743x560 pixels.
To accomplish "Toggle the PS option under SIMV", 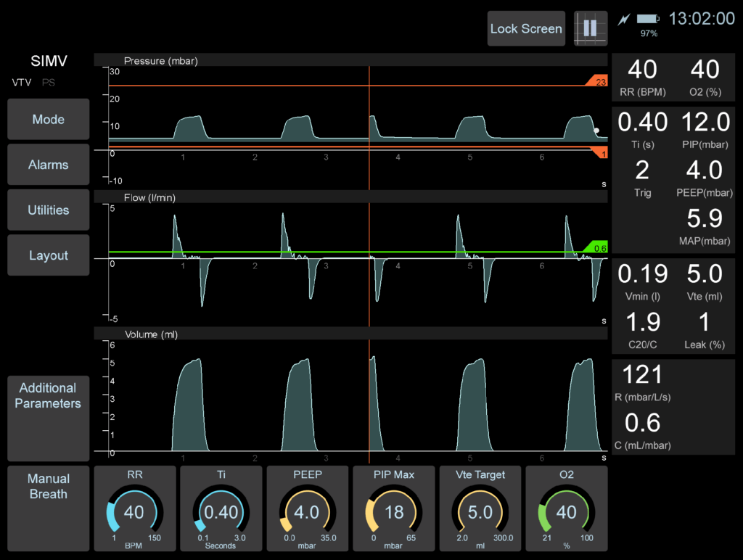I will click(x=49, y=83).
